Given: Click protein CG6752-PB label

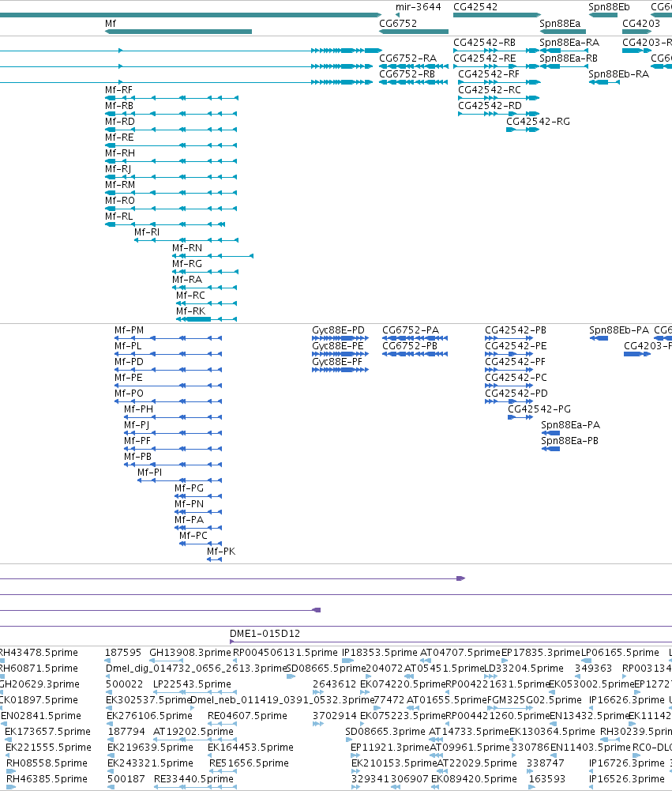Looking at the screenshot, I should coord(410,346).
